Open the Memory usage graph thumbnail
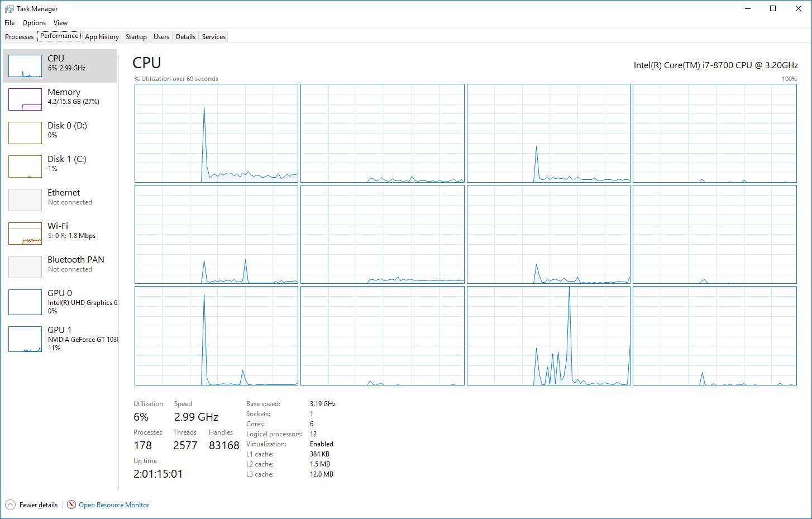 coord(25,99)
